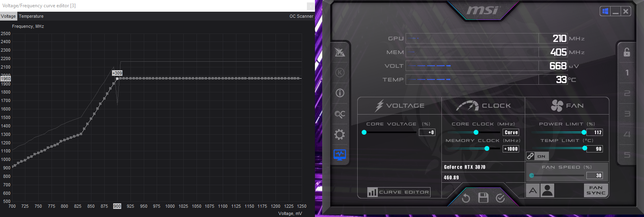Image resolution: width=644 pixels, height=217 pixels.
Task: Switch to the Temperature tab
Action: (31, 16)
